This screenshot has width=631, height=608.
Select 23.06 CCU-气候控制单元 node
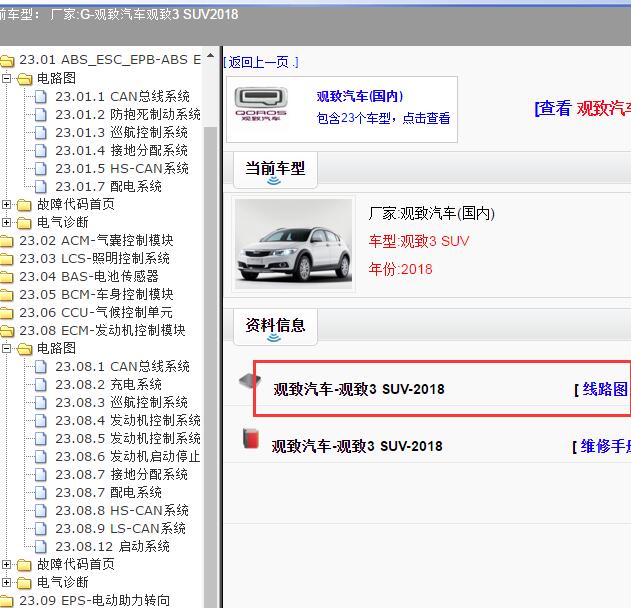pyautogui.click(x=96, y=313)
